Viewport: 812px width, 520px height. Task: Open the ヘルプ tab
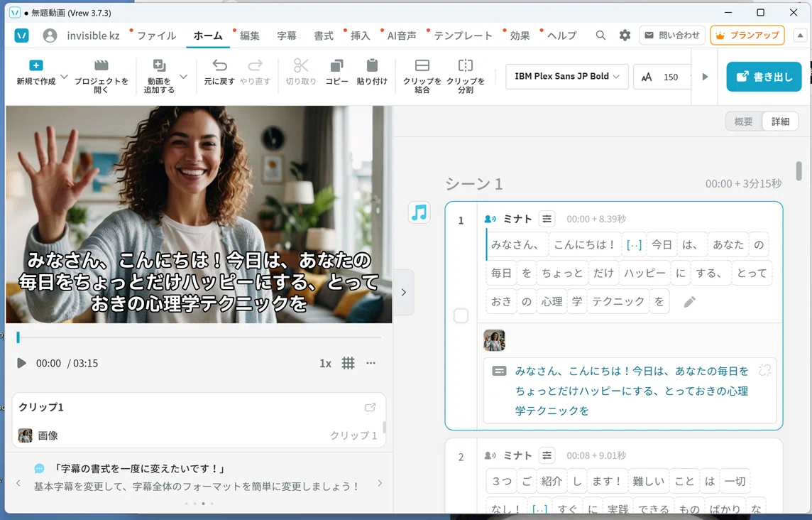[x=562, y=36]
